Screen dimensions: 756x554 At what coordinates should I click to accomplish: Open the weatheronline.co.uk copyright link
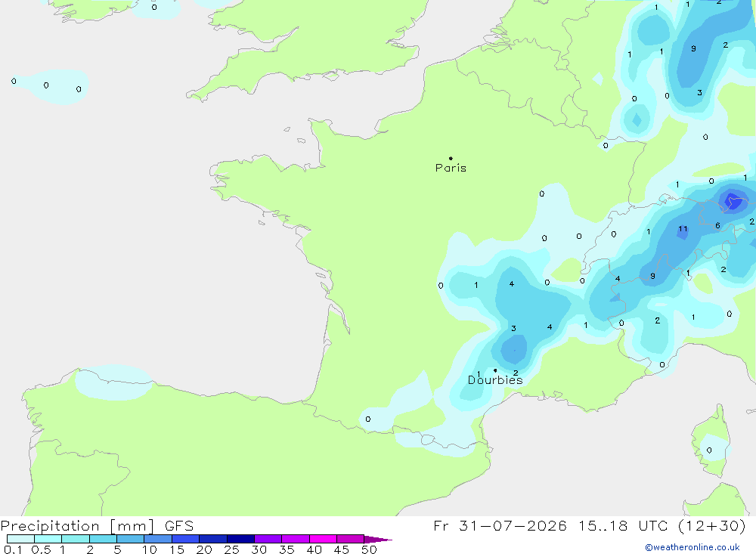(x=692, y=547)
